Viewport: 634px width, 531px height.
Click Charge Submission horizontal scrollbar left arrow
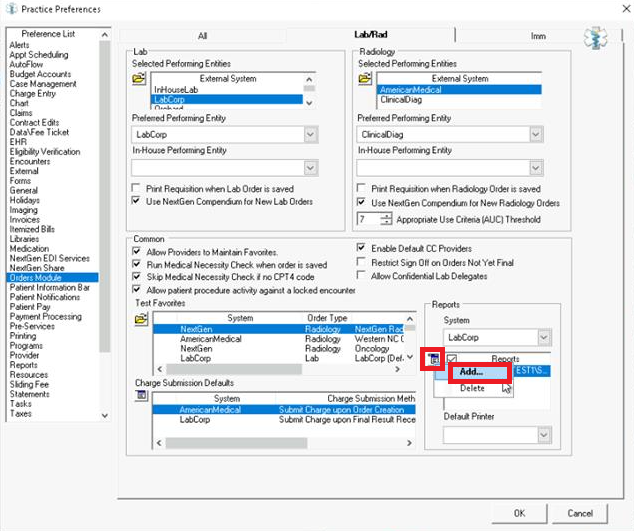[x=159, y=443]
